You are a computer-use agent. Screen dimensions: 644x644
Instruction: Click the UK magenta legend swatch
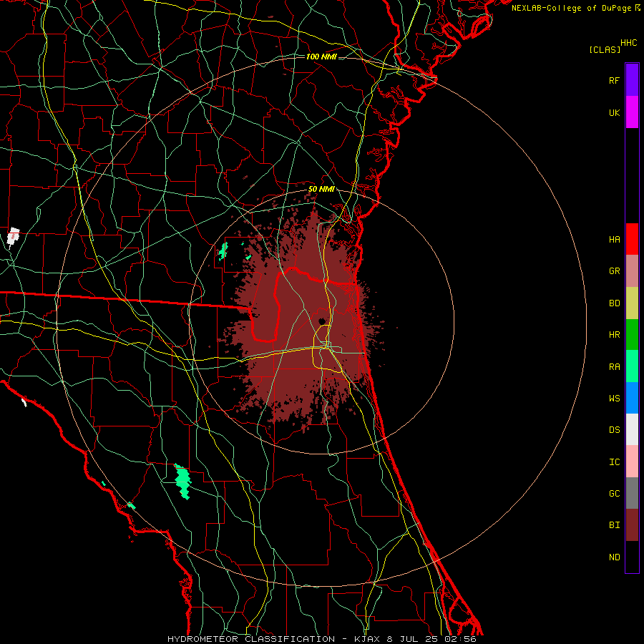tap(632, 112)
